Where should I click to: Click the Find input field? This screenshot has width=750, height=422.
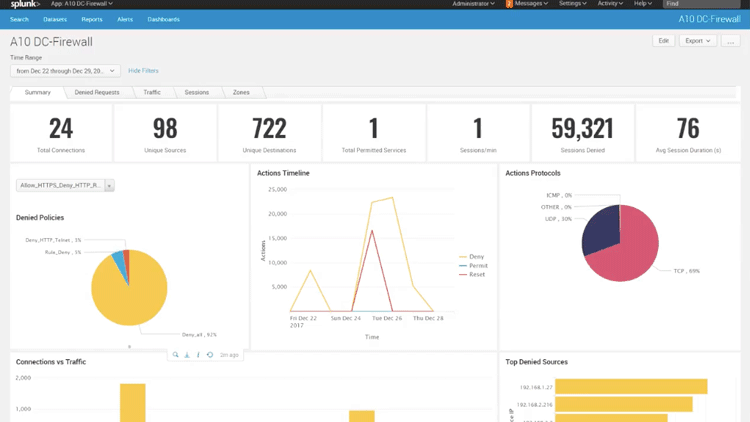click(701, 4)
